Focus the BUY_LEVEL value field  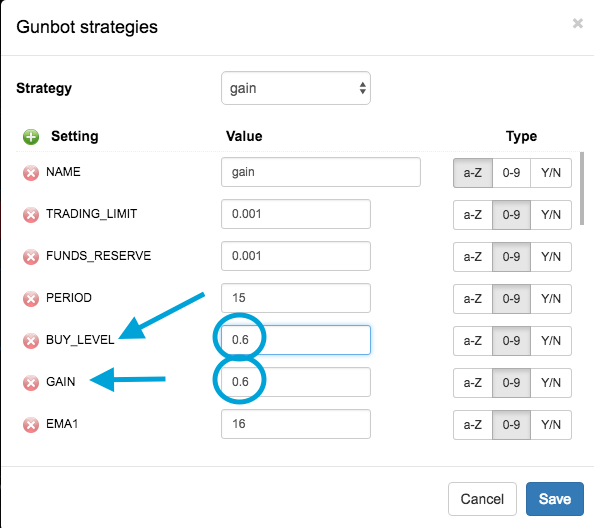(x=296, y=340)
